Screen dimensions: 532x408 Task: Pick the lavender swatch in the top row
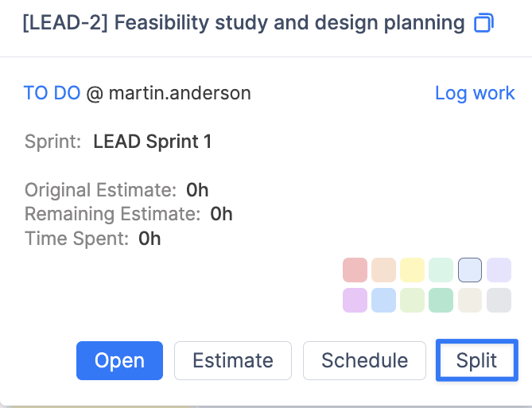pos(499,270)
